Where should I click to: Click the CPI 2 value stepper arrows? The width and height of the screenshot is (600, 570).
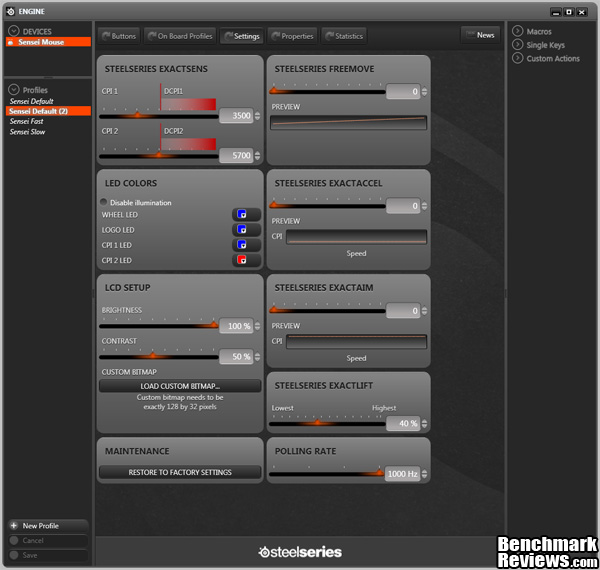pos(257,155)
